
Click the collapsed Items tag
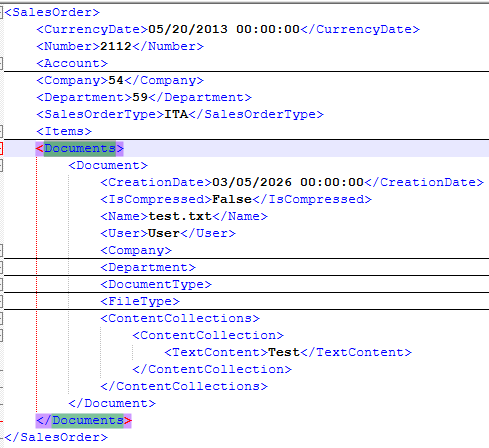64,131
